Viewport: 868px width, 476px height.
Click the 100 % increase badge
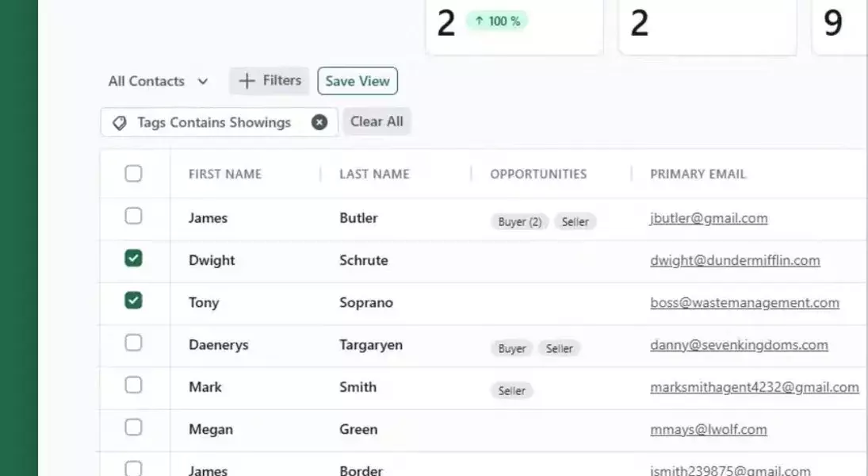point(496,21)
